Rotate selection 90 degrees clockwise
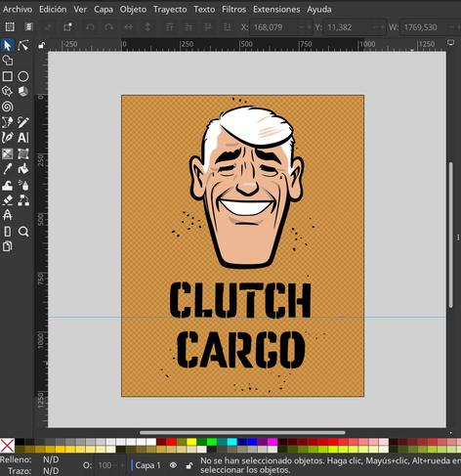 coord(109,27)
